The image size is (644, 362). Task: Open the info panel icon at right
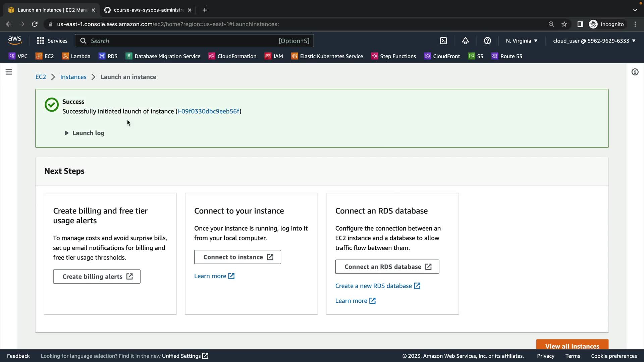tap(635, 72)
